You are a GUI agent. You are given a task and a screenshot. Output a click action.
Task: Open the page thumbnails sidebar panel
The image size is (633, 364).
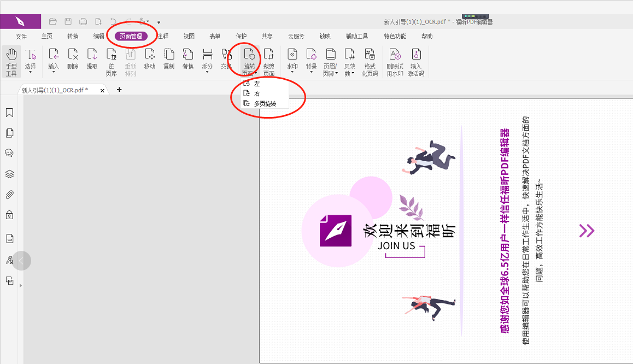[x=9, y=133]
